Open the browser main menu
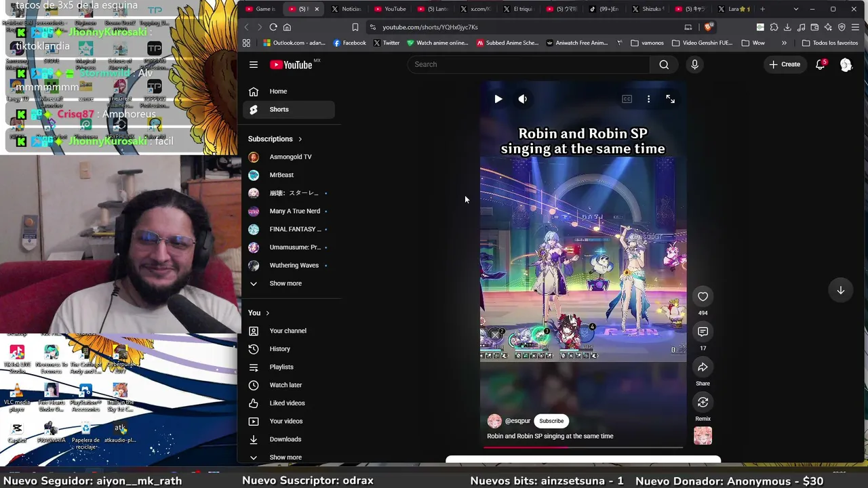 click(x=855, y=27)
